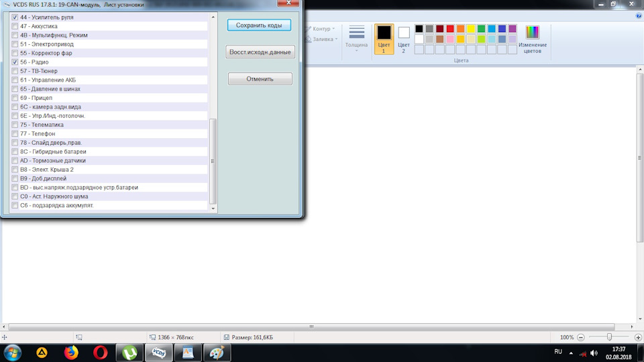Enable 6C - камера задн.вида checkbox
644x362 pixels.
[x=15, y=107]
